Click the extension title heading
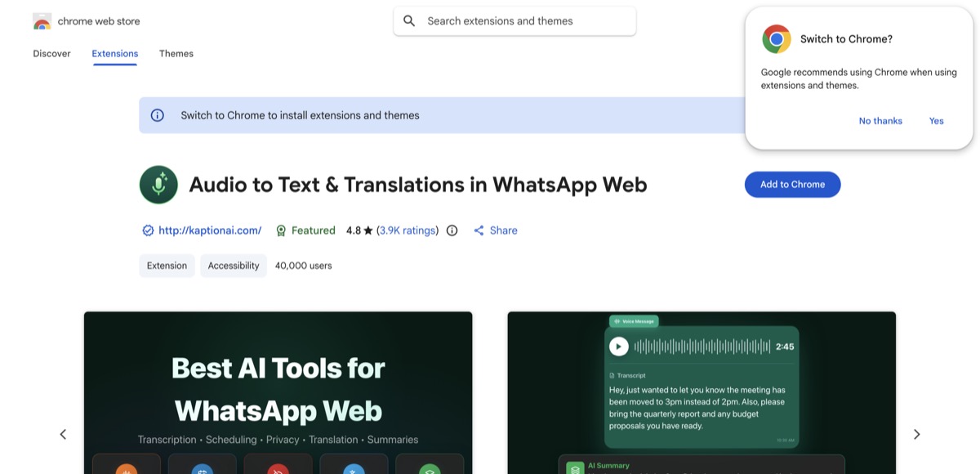Image resolution: width=980 pixels, height=474 pixels. (x=418, y=185)
